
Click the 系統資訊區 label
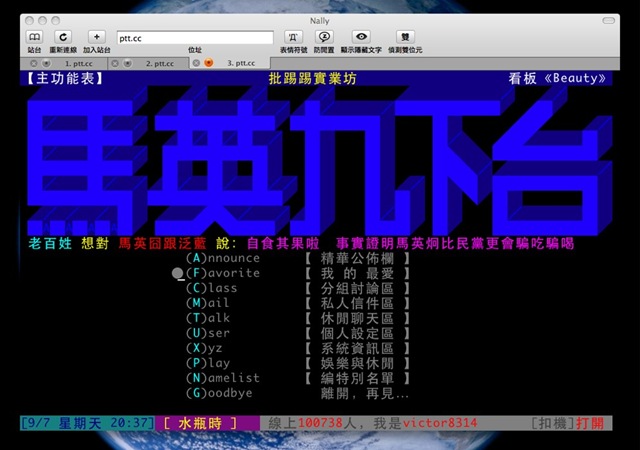(x=357, y=348)
